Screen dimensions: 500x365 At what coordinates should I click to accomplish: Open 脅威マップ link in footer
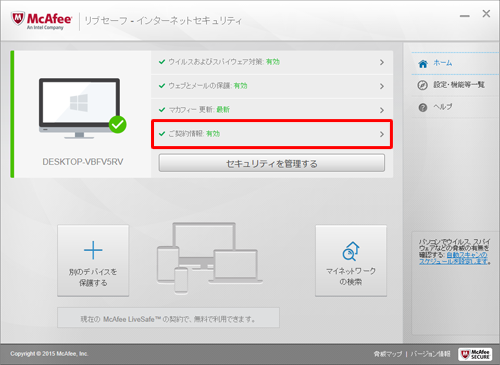(x=388, y=354)
